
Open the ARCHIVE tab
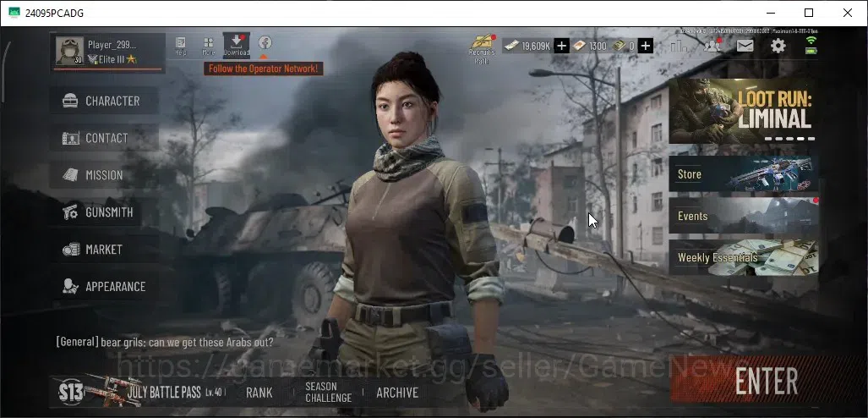(397, 393)
